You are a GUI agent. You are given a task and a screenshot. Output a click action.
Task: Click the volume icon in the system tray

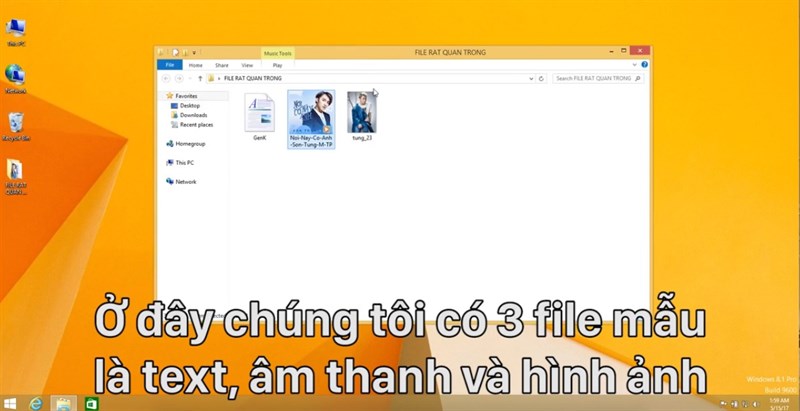(755, 404)
